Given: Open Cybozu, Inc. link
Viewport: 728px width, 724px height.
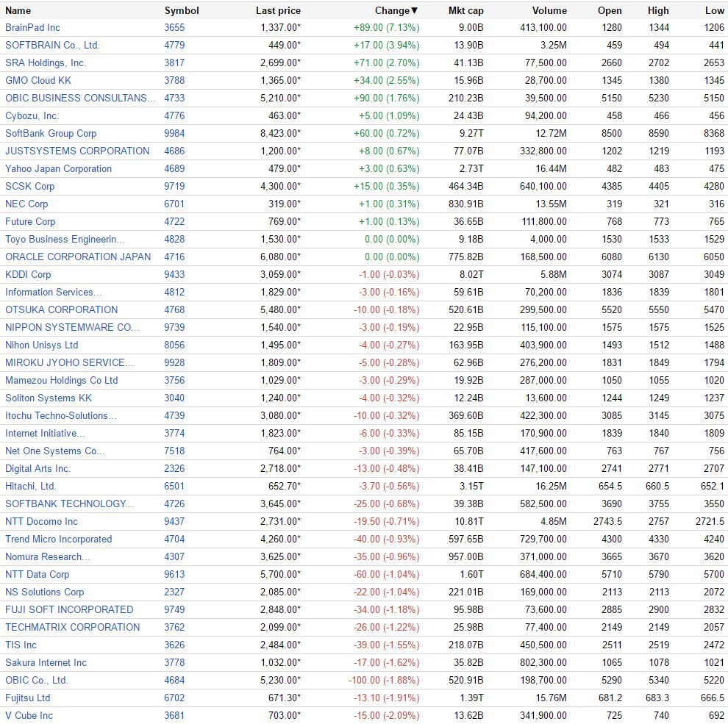Looking at the screenshot, I should [32, 115].
